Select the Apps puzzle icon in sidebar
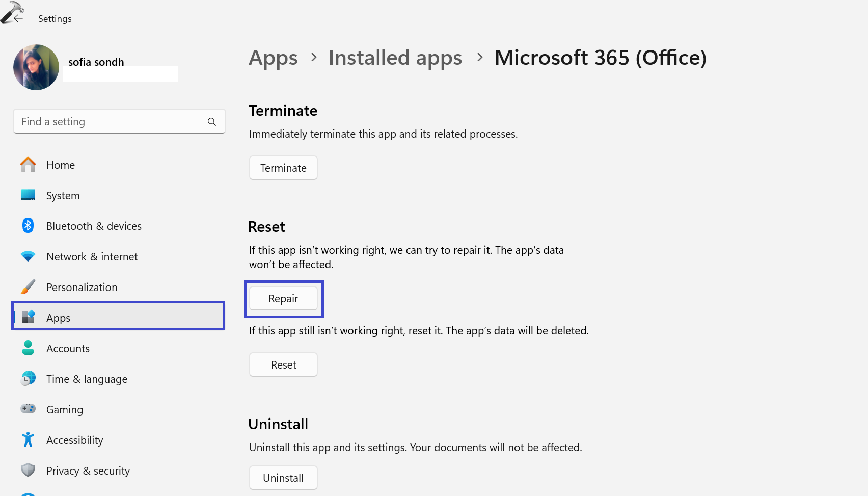The width and height of the screenshot is (868, 496). click(28, 317)
